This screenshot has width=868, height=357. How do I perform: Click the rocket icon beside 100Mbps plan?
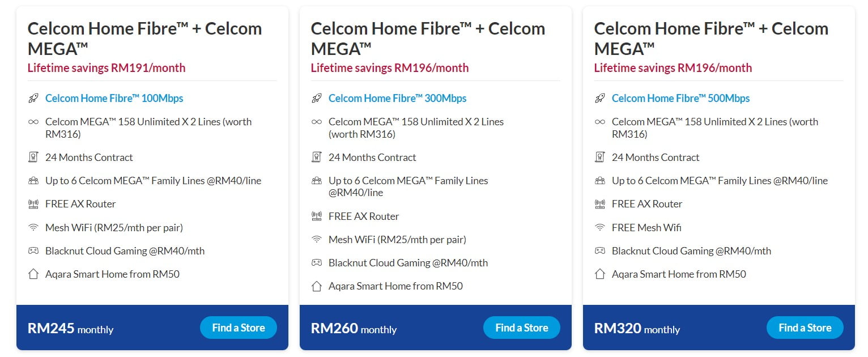[x=33, y=99]
